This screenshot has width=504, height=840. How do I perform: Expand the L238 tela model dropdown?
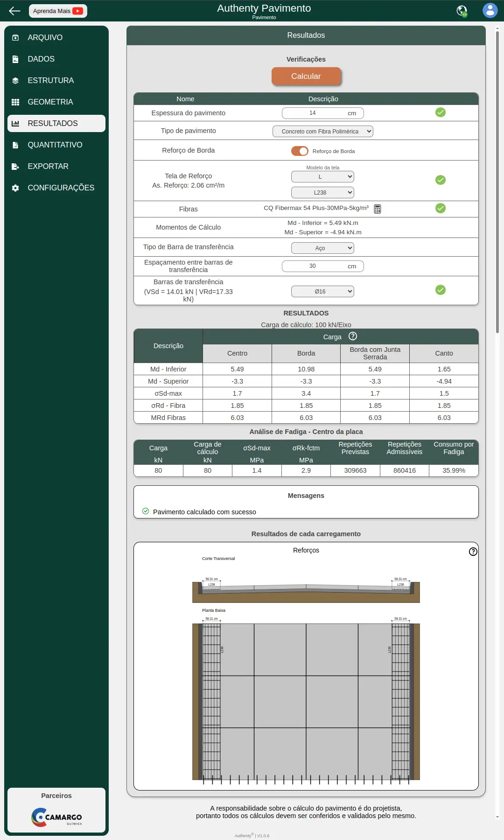(322, 192)
